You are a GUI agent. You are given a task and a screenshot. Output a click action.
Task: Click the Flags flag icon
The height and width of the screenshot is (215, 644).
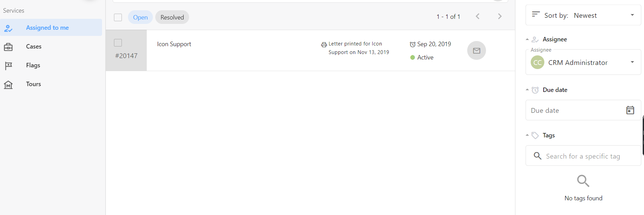pos(8,66)
